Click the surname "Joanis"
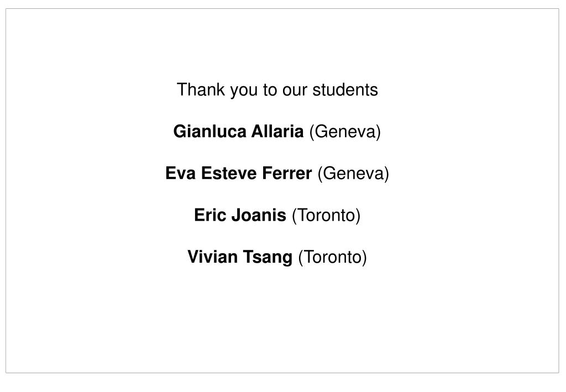Screen dimensions: 566x392 click(259, 215)
